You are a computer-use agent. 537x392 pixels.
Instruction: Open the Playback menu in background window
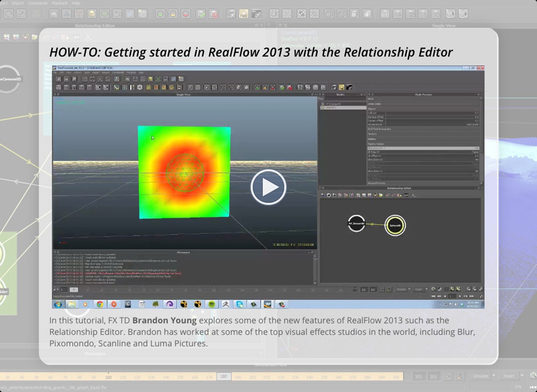coord(60,3)
